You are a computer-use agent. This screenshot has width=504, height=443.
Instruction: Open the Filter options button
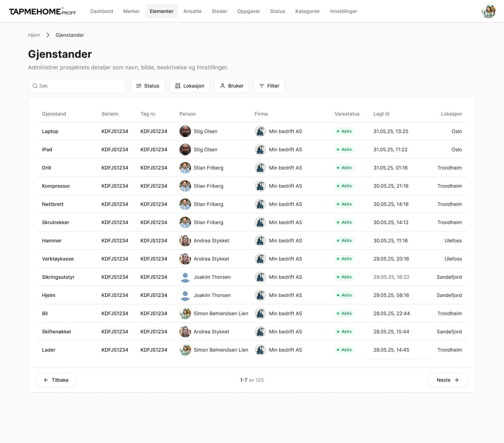tap(269, 86)
